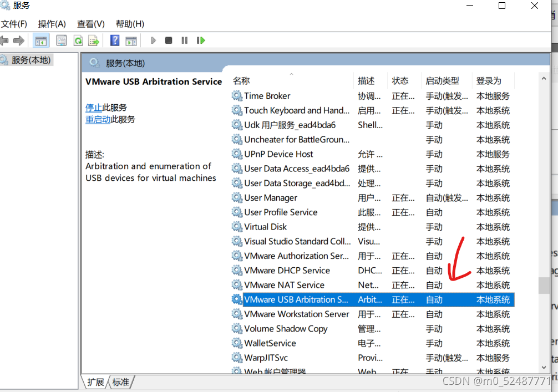The height and width of the screenshot is (392, 558).
Task: Select the VMware USB Arbitration S... row name
Action: [296, 299]
